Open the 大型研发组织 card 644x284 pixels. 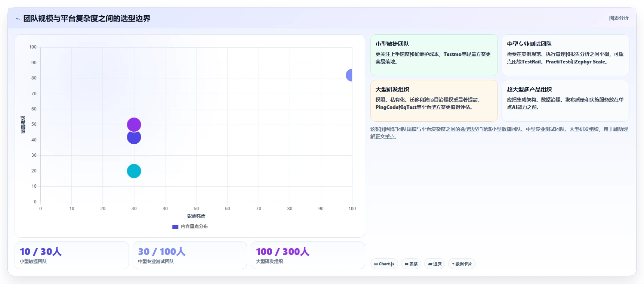coord(434,101)
